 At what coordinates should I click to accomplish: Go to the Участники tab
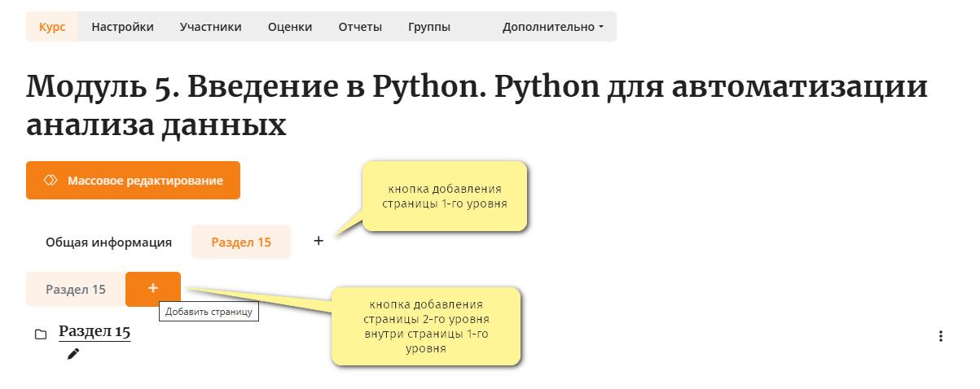coord(211,26)
